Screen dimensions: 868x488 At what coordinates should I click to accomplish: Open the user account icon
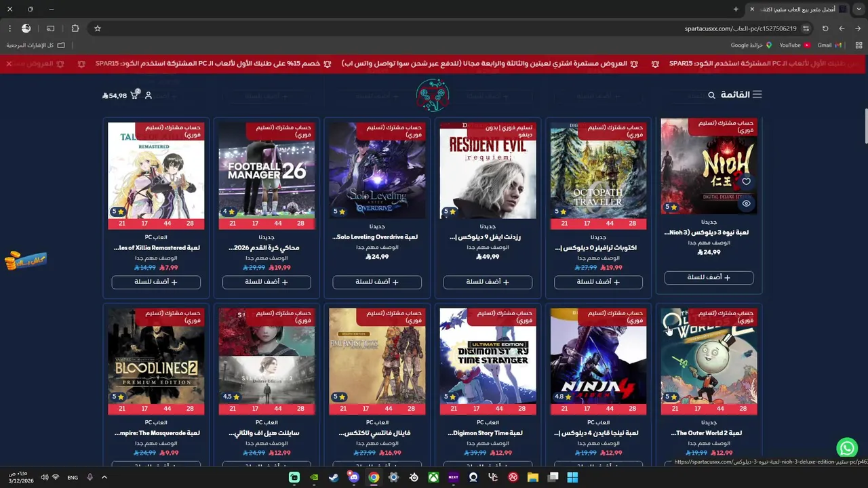[149, 96]
